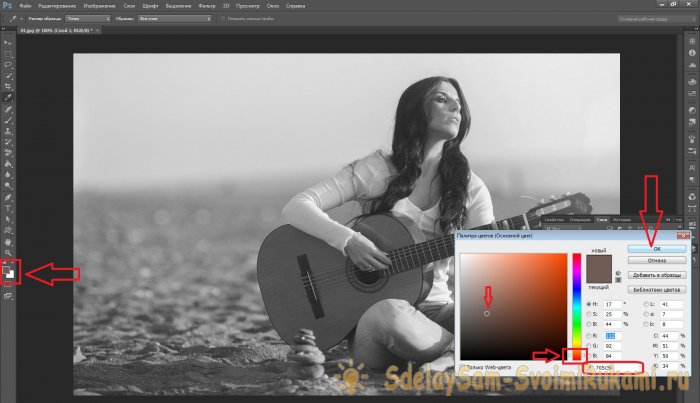The height and width of the screenshot is (403, 700).
Task: Click the vertical hue slider strip
Action: point(577,307)
